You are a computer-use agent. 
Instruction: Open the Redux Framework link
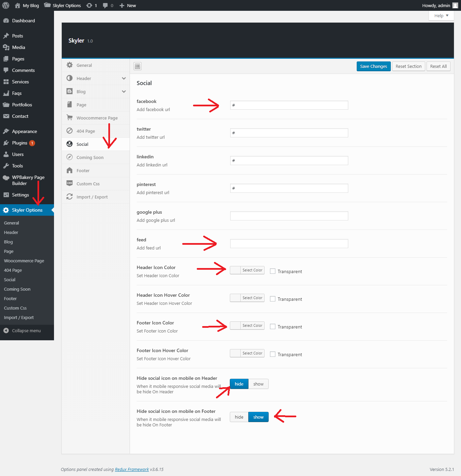coord(132,469)
